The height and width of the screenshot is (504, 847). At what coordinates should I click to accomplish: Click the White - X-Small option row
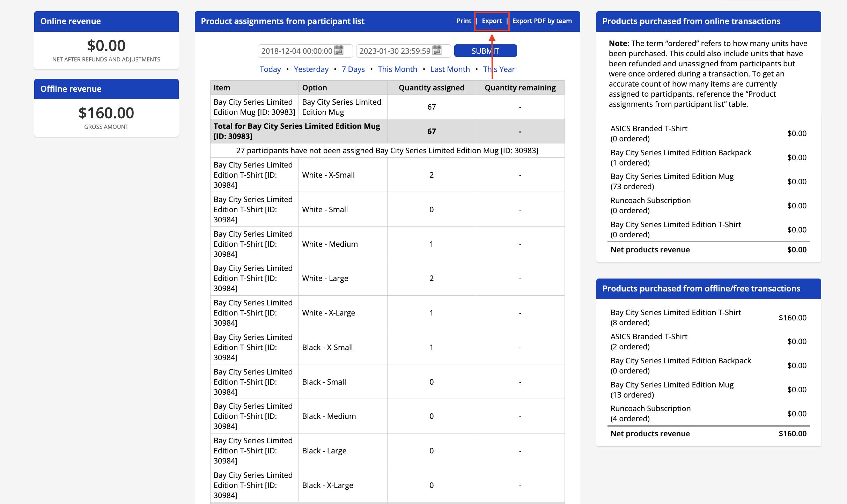[328, 175]
